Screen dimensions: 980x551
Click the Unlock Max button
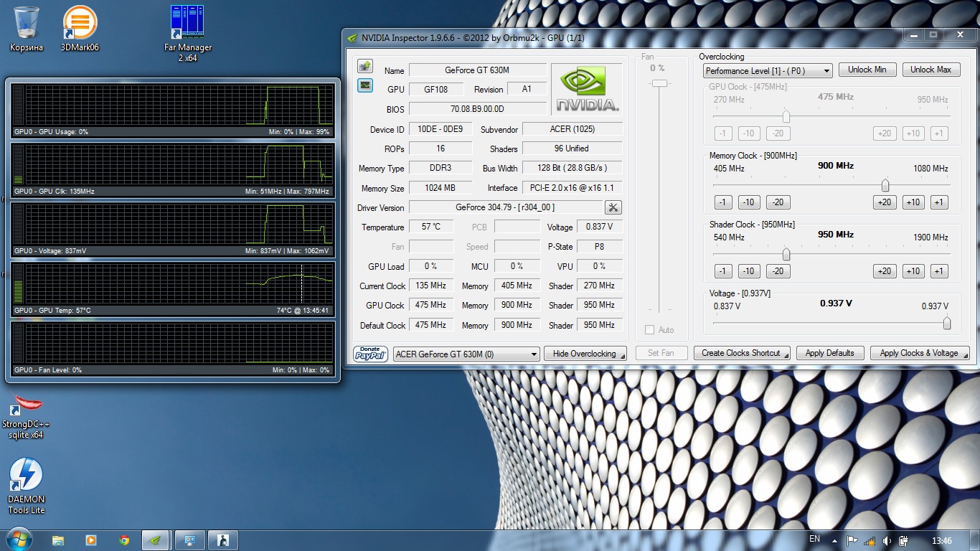(x=931, y=70)
